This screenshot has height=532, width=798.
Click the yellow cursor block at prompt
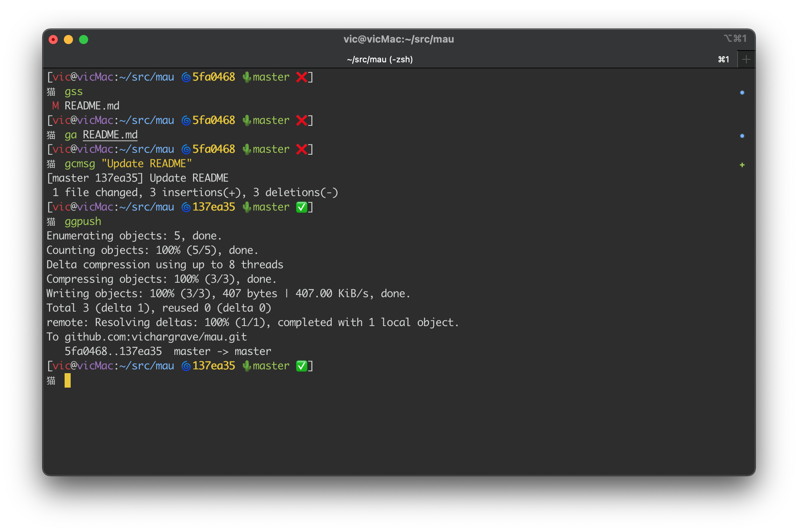pyautogui.click(x=68, y=380)
